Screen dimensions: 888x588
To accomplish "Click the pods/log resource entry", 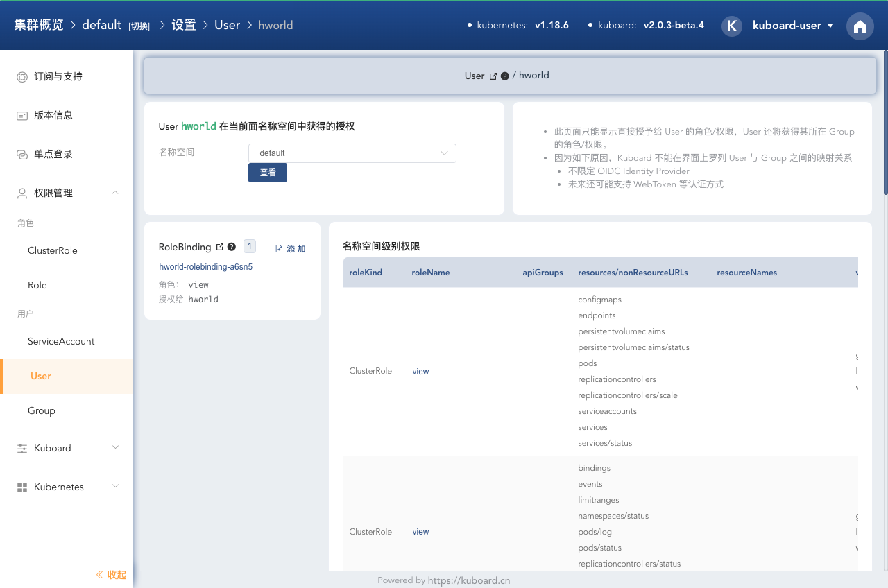I will [x=595, y=532].
